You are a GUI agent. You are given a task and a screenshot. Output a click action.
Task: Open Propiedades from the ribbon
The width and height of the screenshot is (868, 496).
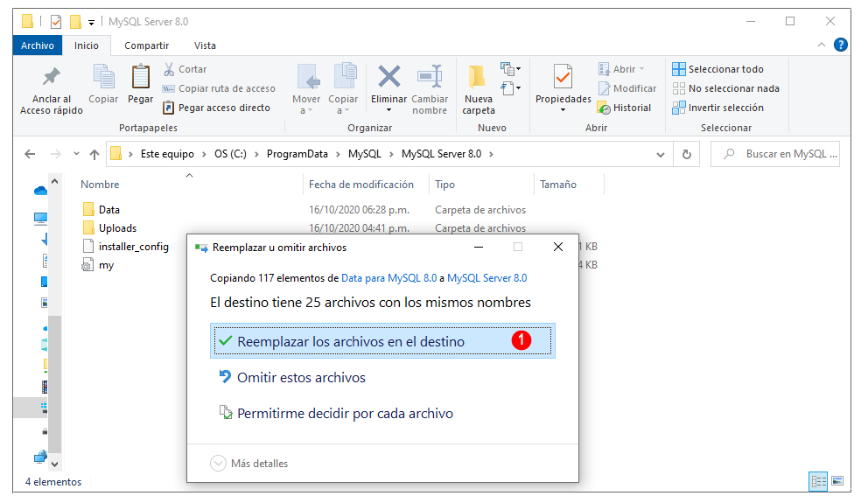point(563,88)
